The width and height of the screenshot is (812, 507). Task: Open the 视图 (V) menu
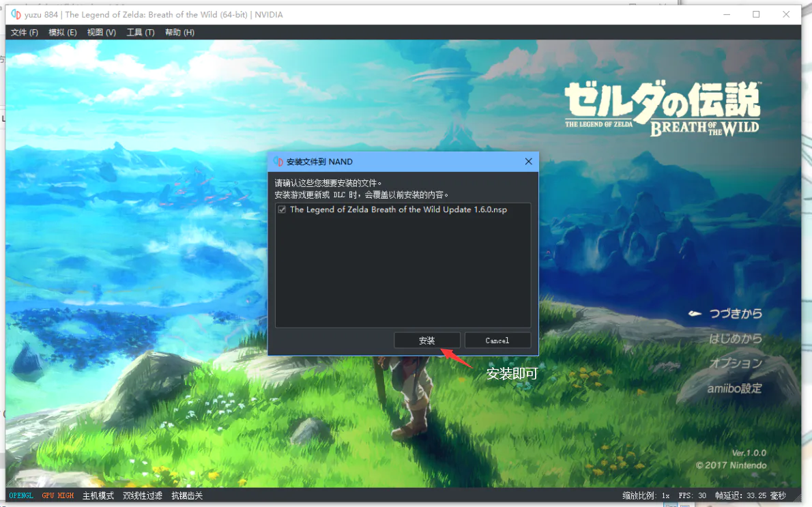click(x=101, y=32)
